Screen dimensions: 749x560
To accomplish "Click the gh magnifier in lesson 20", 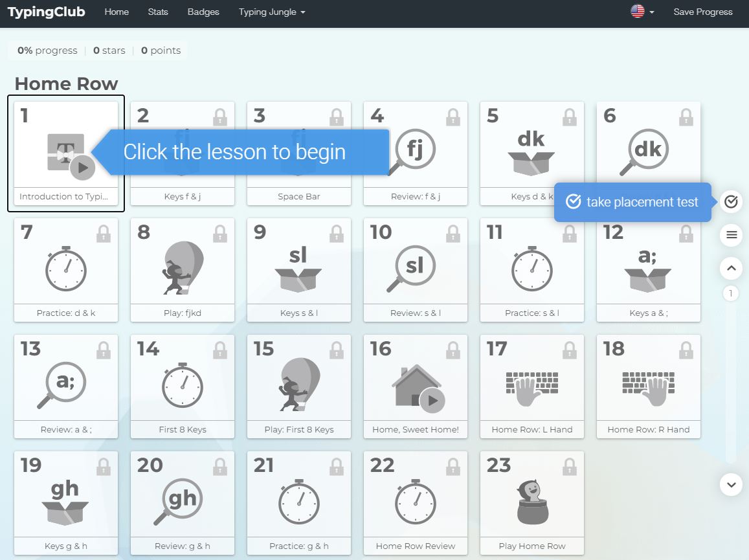I will click(178, 502).
